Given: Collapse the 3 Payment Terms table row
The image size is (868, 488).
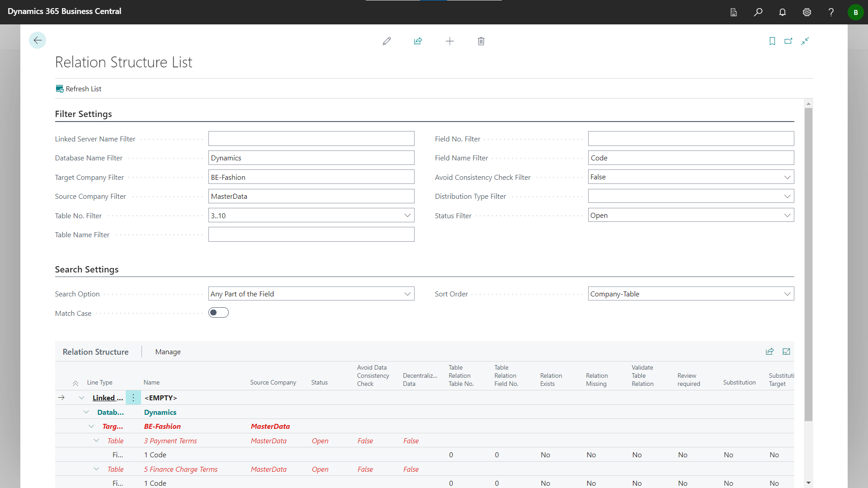Looking at the screenshot, I should (x=96, y=441).
